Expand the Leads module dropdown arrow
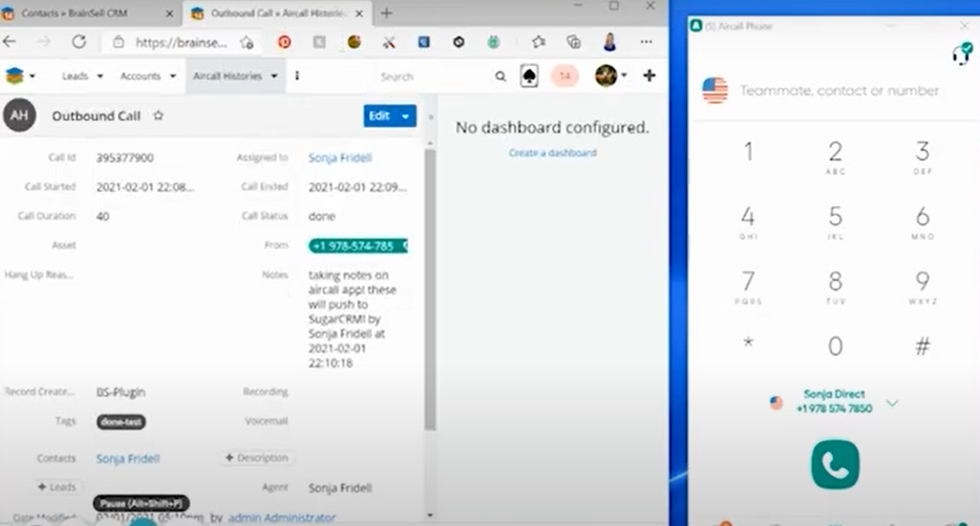 [x=100, y=76]
